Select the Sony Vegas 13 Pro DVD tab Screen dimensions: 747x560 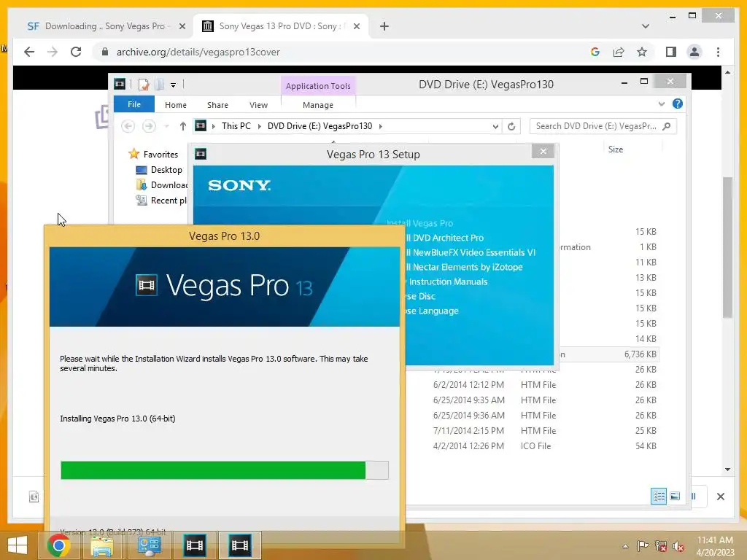pyautogui.click(x=281, y=26)
